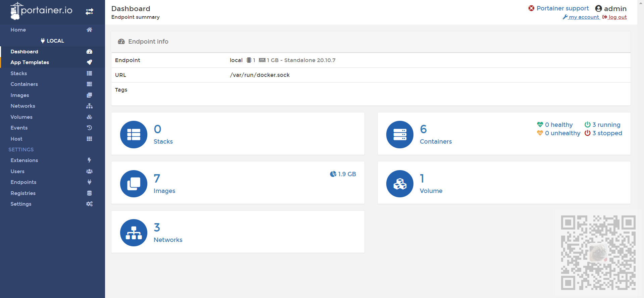Click the 3 running status text
The width and height of the screenshot is (644, 298).
pos(606,125)
